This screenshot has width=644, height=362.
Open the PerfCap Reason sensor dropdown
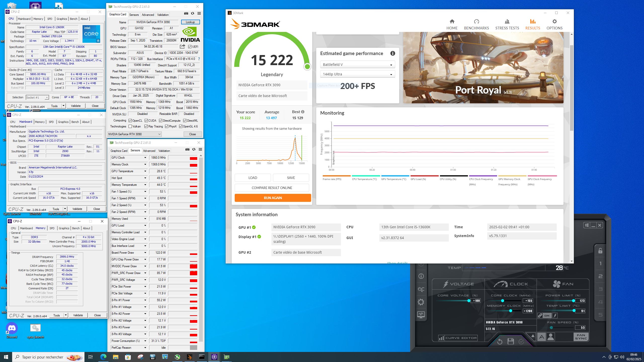145,348
